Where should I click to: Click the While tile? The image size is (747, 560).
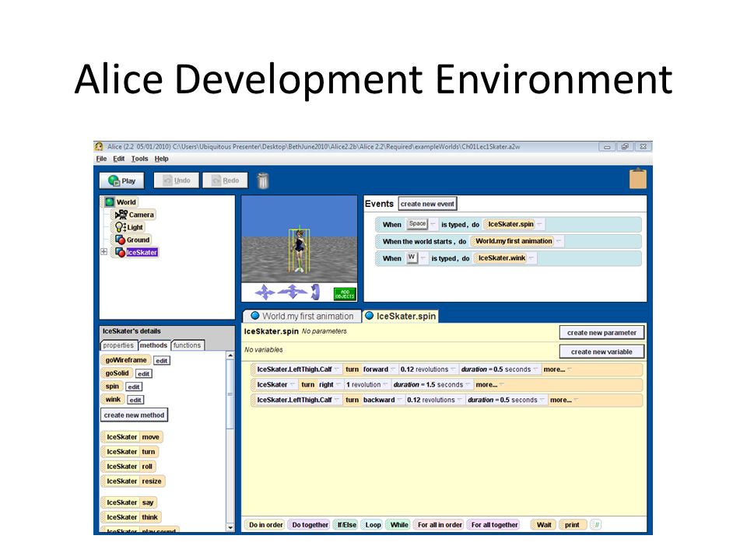click(x=398, y=525)
